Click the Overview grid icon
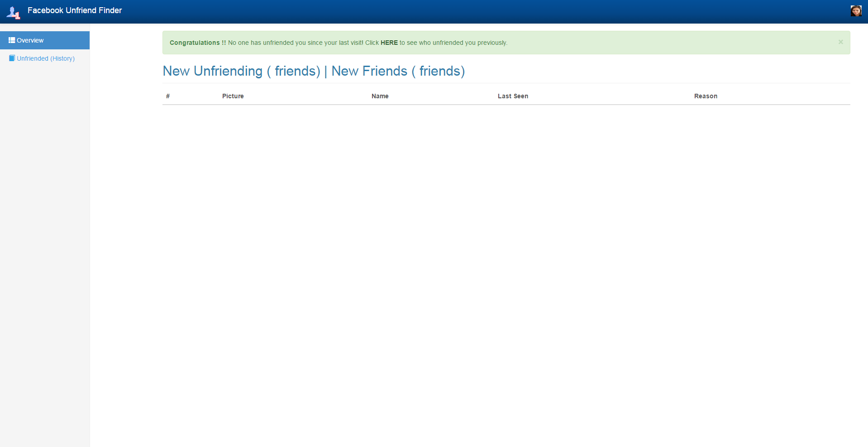The image size is (868, 447). pos(12,40)
